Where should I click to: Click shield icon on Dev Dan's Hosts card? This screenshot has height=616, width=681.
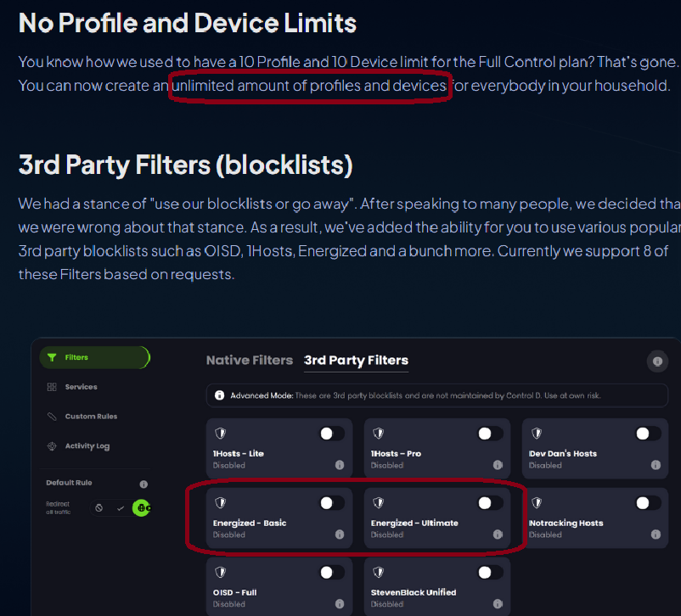click(537, 434)
